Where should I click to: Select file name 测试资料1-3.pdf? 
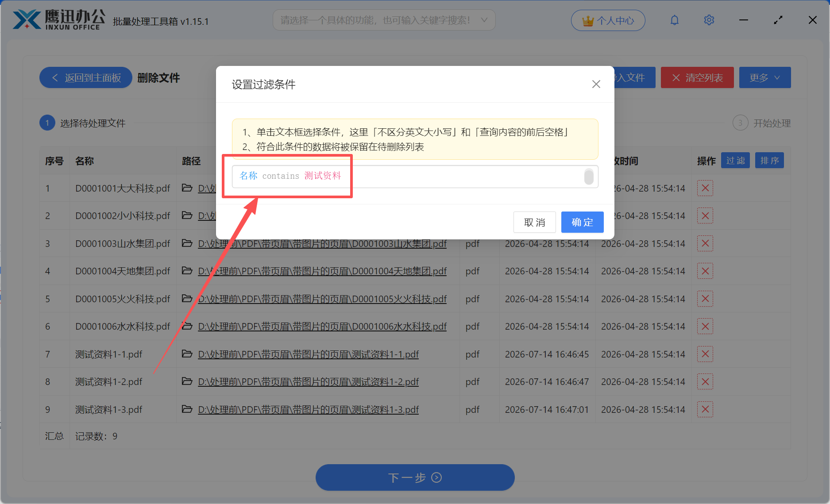[109, 410]
